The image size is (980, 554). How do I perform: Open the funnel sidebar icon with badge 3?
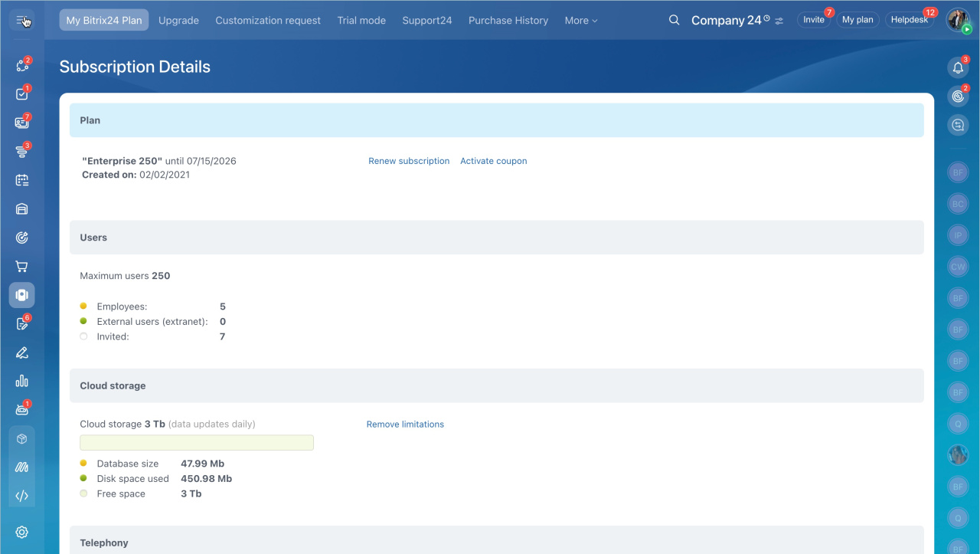(21, 152)
